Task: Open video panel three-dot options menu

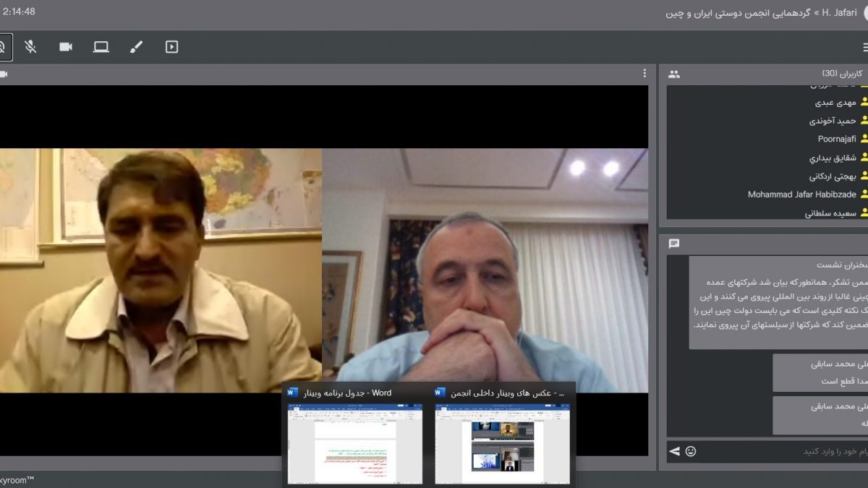Action: click(644, 74)
